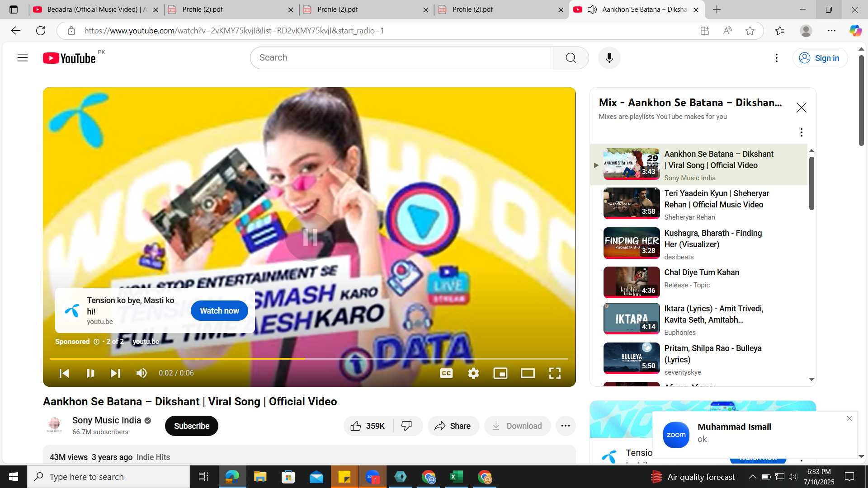Open the player settings gear

pyautogui.click(x=473, y=373)
